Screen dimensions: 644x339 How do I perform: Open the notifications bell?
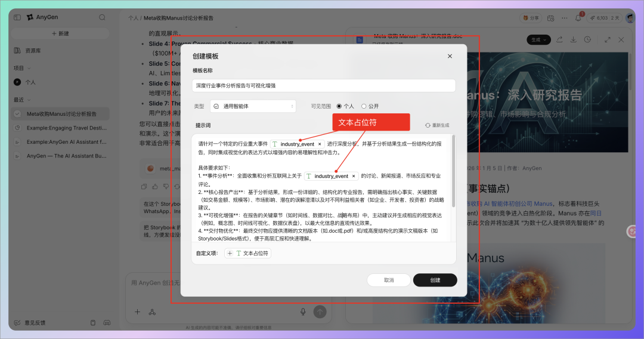pos(578,18)
